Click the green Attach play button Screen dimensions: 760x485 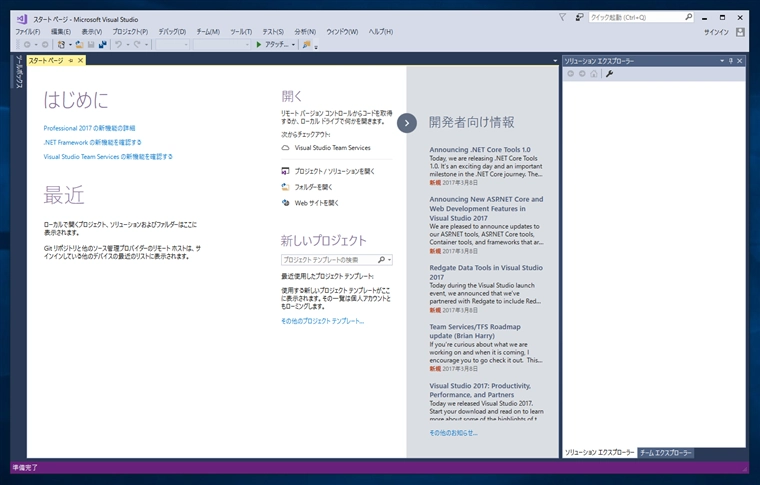pos(259,45)
